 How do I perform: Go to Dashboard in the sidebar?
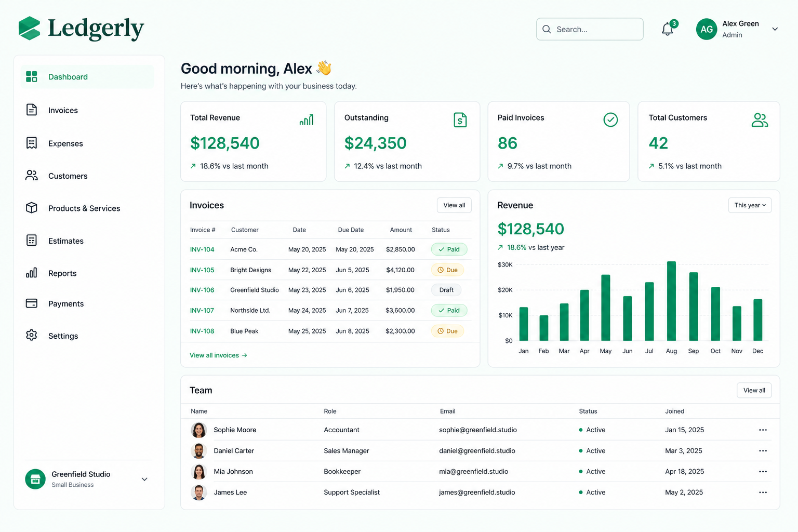pos(87,77)
